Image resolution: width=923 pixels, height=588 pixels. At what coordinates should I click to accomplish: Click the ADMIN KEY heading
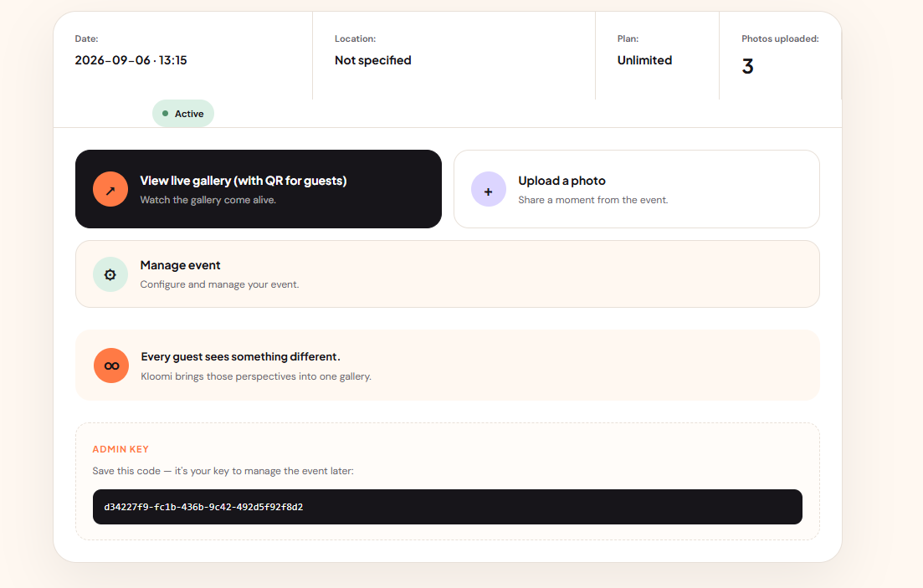coord(121,449)
